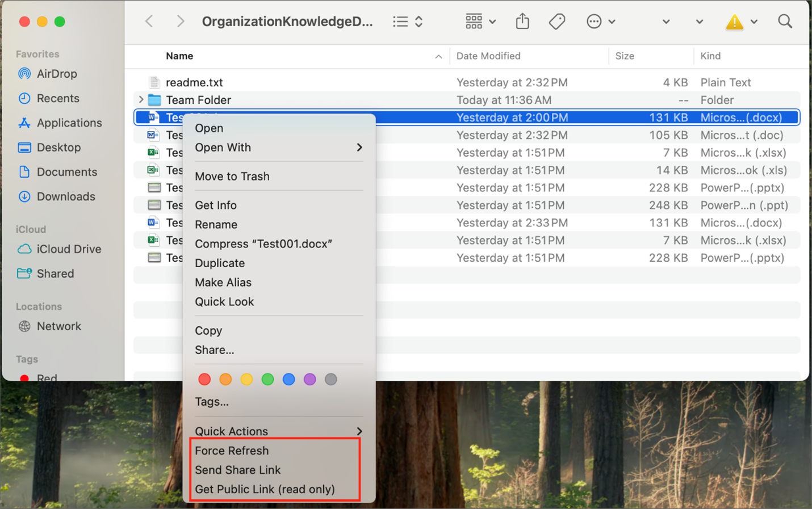The height and width of the screenshot is (509, 812).
Task: Choose Copy in the context menu
Action: coord(208,331)
